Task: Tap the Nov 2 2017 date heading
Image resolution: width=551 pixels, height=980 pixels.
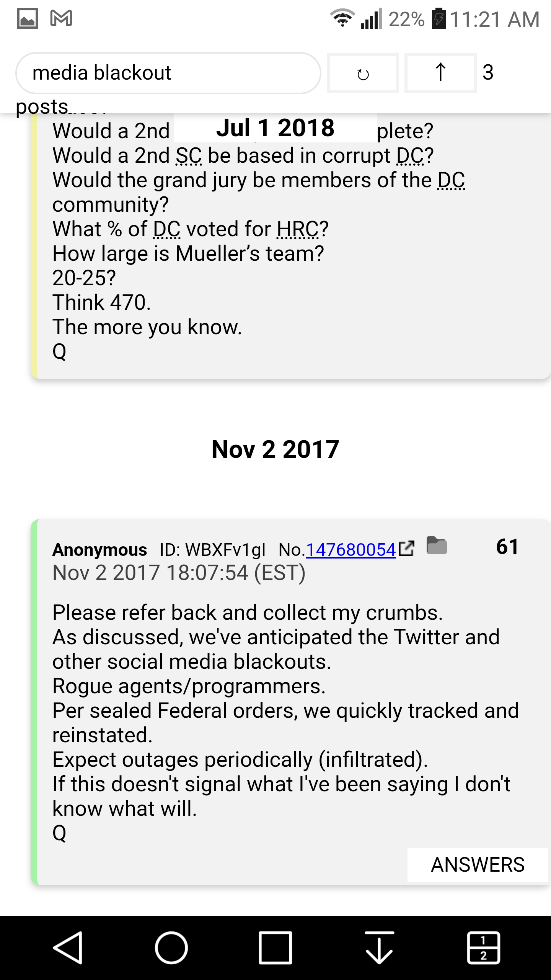Action: pos(275,449)
